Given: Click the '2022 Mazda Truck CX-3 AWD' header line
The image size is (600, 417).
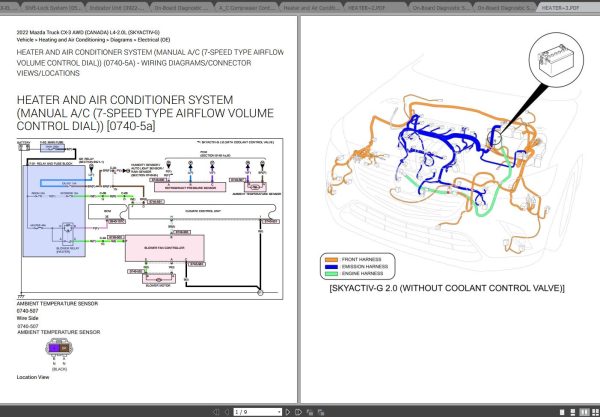Looking at the screenshot, I should (x=88, y=33).
